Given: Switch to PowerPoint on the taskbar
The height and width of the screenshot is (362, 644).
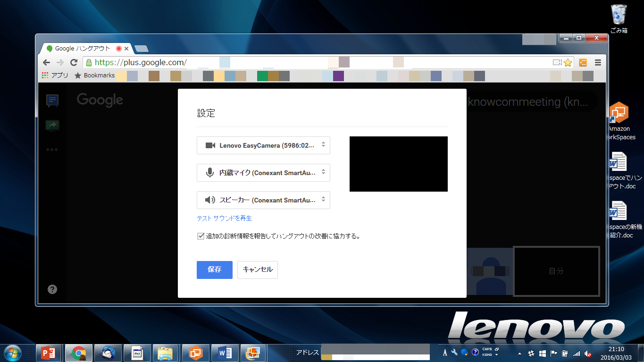Looking at the screenshot, I should (49, 353).
